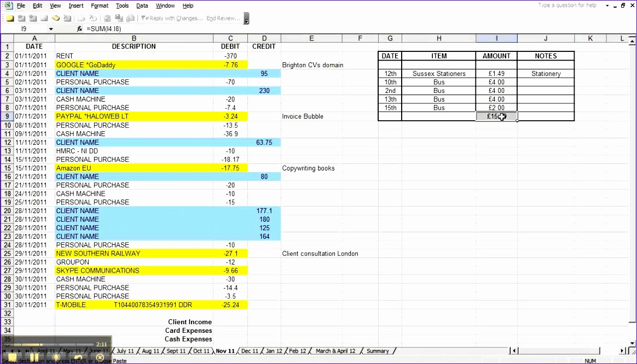Switch to the Summary sheet tab
Viewport: 637px width, 364px height.
tap(378, 351)
